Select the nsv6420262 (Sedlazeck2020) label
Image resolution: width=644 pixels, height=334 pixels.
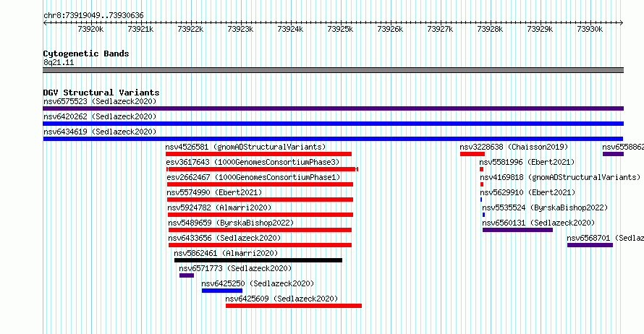point(100,116)
